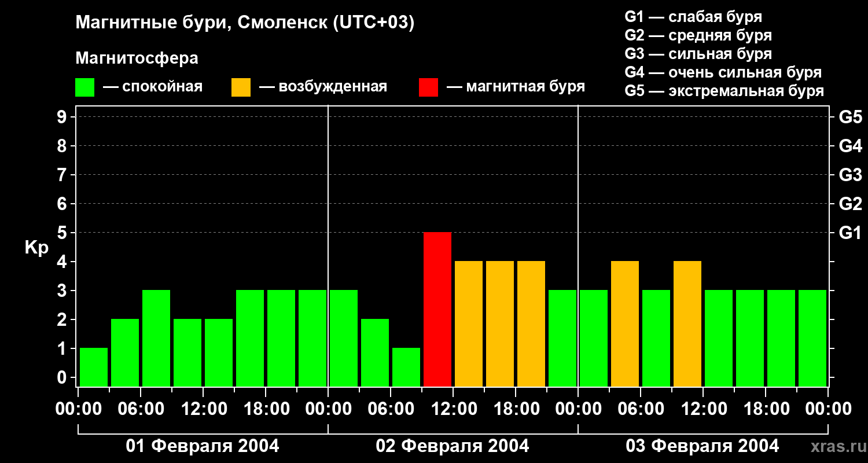Click the '06:00' time label under 03 Февраля
The height and width of the screenshot is (463, 868).
tap(640, 409)
